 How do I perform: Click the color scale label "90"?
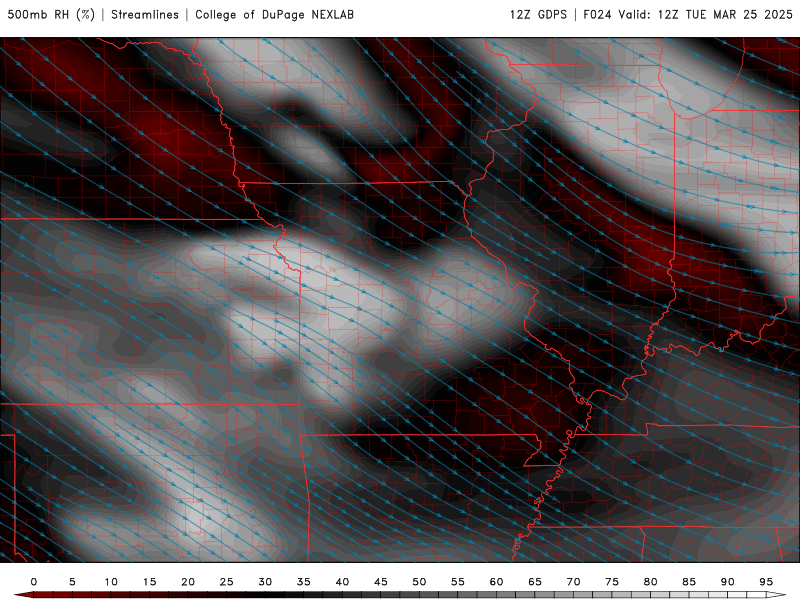pyautogui.click(x=728, y=582)
